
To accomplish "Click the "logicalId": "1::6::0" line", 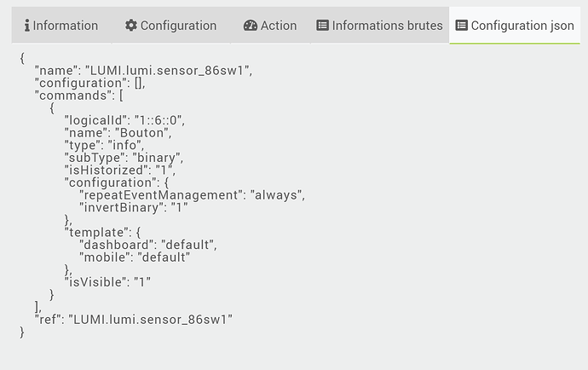I will click(124, 120).
